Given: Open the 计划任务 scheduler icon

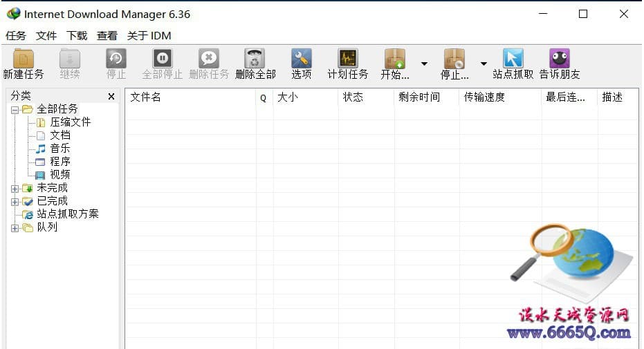Looking at the screenshot, I should pyautogui.click(x=348, y=59).
